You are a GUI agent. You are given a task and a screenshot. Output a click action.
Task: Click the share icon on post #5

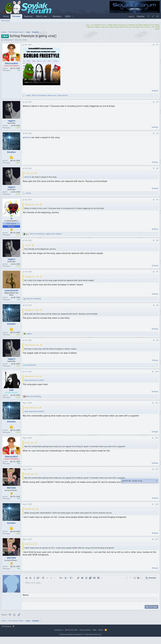point(153,200)
